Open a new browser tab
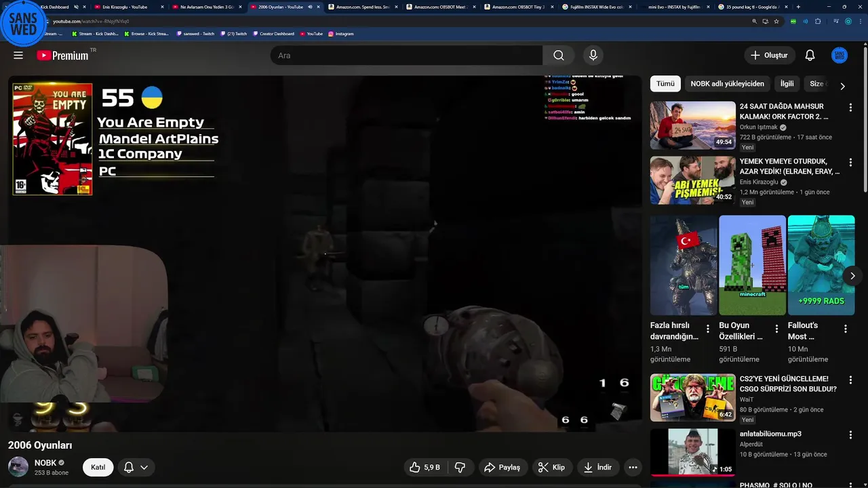 [798, 7]
